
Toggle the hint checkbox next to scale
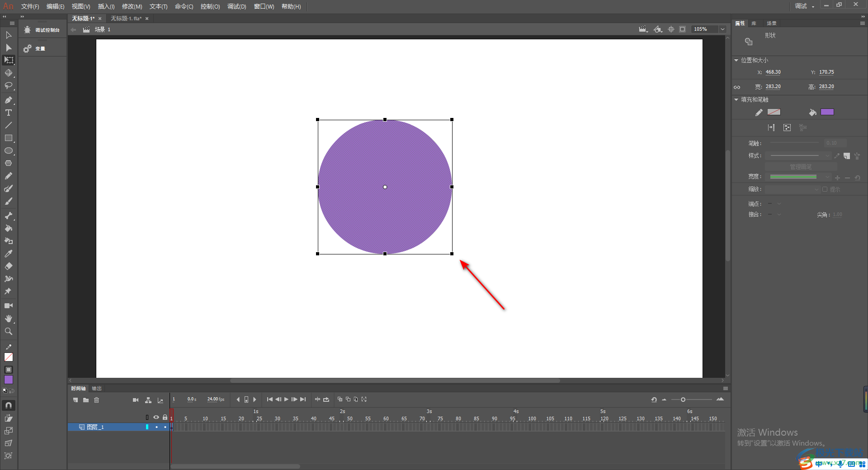click(x=825, y=189)
